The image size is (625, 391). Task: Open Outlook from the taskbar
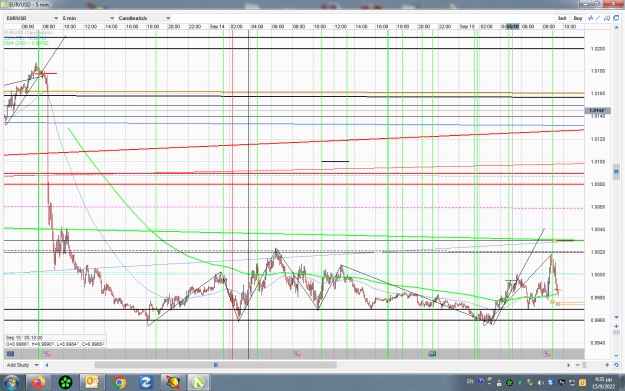(x=92, y=383)
